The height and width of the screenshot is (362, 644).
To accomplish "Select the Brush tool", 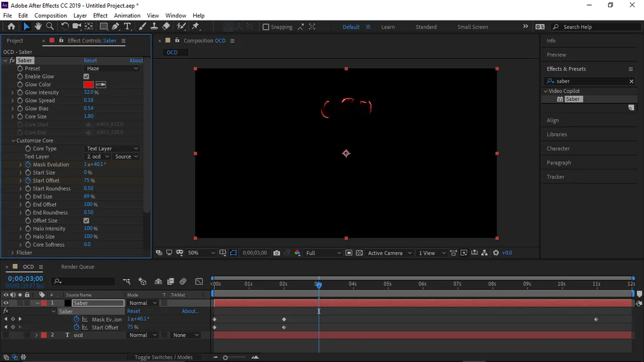I will [142, 27].
